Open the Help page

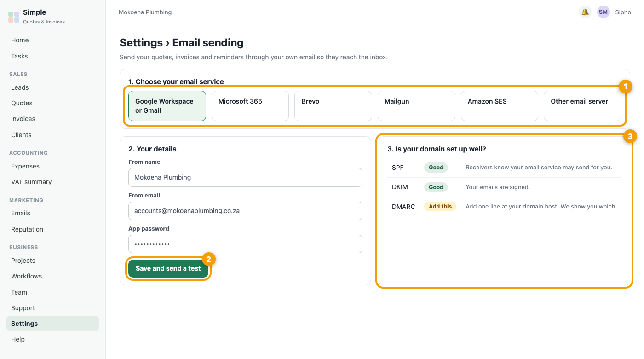(52, 339)
